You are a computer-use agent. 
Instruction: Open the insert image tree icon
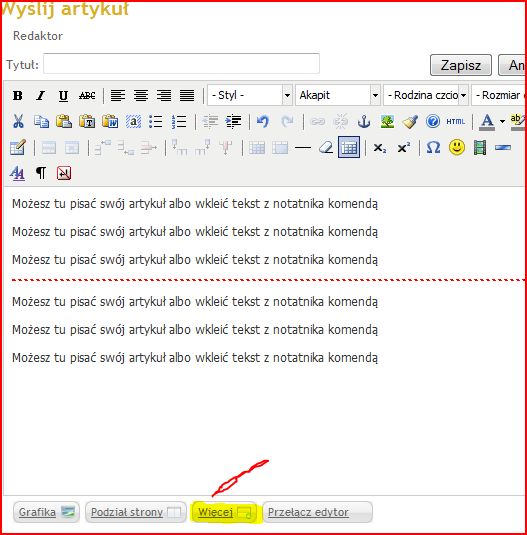point(387,121)
